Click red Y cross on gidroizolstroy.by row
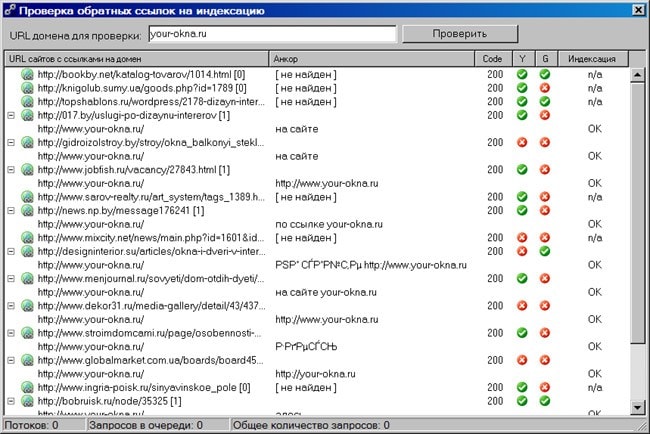The height and width of the screenshot is (434, 650). point(522,142)
